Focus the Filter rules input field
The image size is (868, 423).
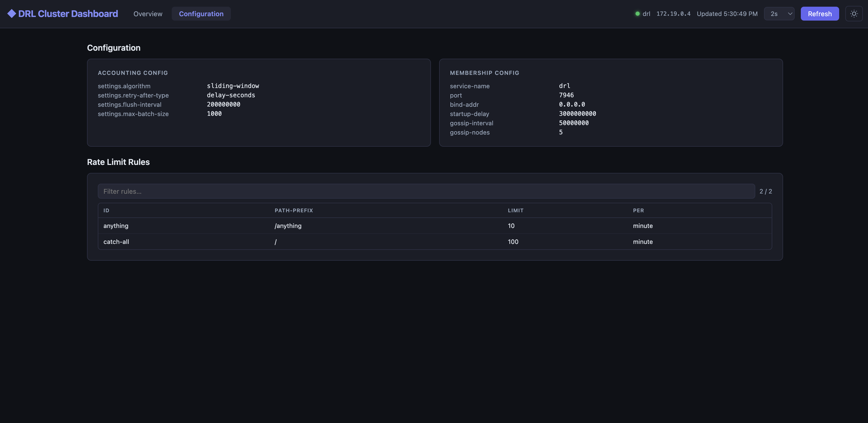[426, 191]
